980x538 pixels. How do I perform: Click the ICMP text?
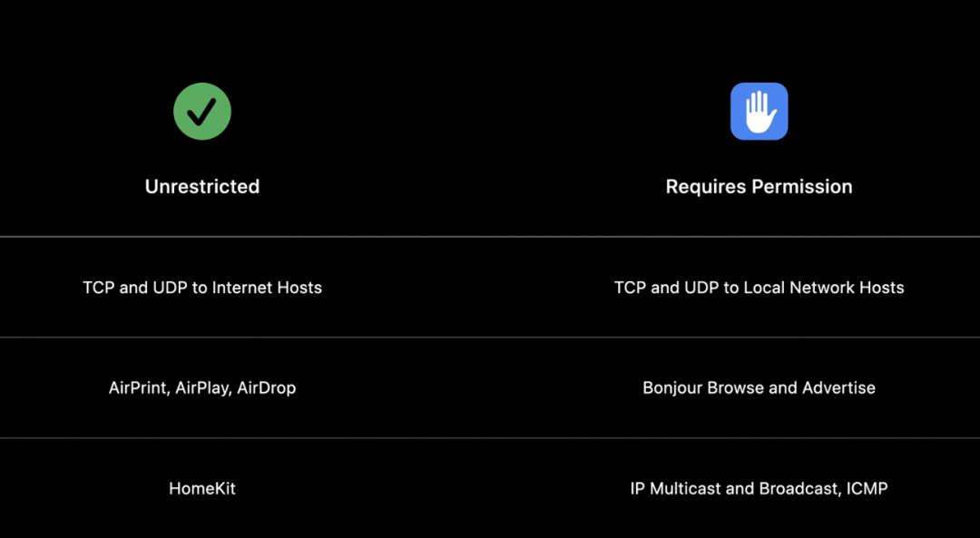click(867, 489)
